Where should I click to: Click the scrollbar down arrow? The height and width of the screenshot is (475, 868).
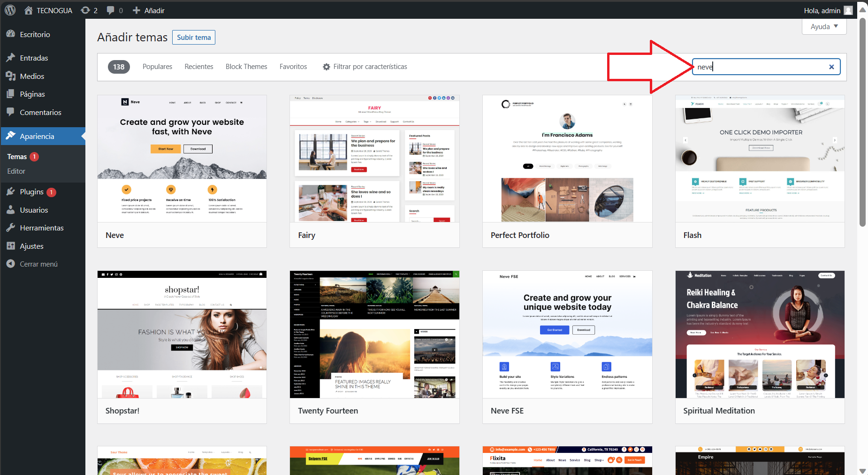point(862,471)
